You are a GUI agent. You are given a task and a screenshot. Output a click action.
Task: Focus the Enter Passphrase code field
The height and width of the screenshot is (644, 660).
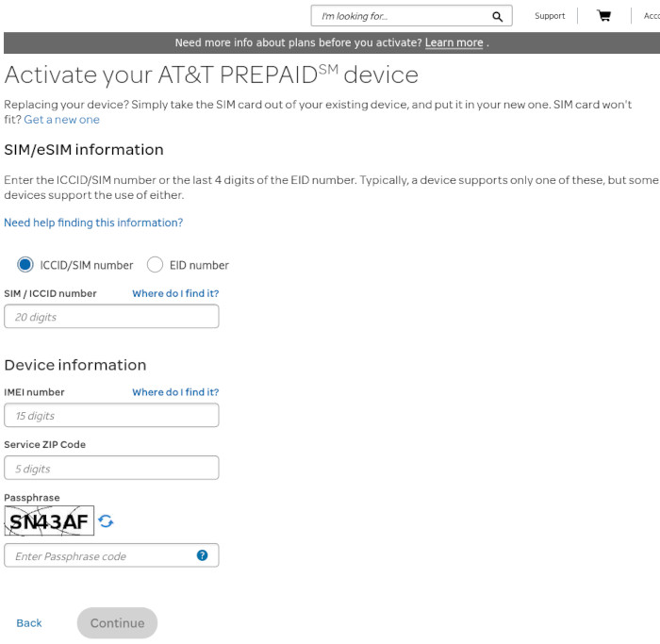[99, 555]
